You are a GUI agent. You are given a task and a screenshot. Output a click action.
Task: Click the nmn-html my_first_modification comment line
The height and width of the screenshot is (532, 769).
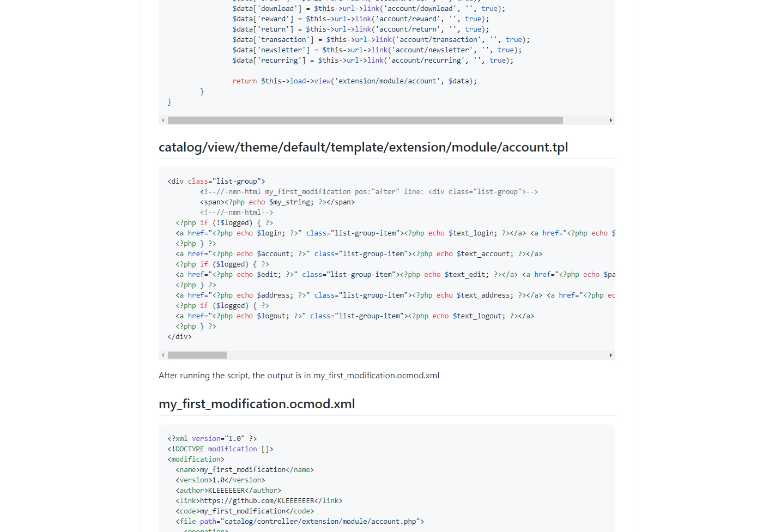[368, 192]
